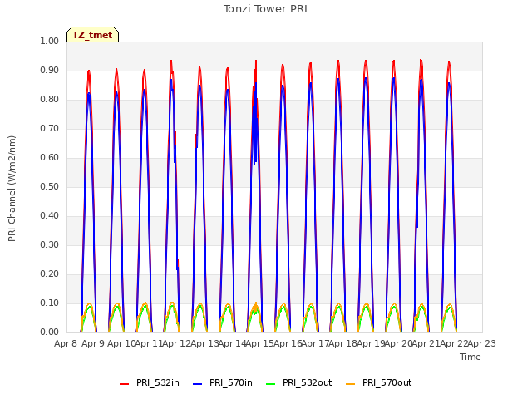Select the PRI_532out legend label

coord(308,382)
